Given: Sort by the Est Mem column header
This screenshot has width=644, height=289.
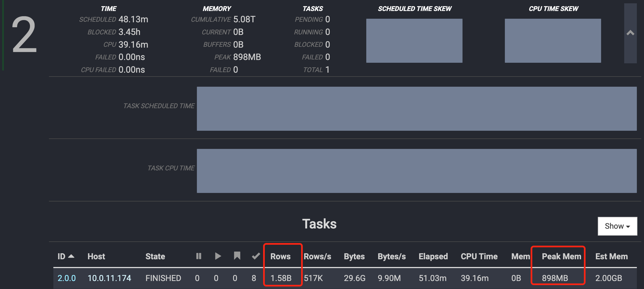Looking at the screenshot, I should tap(612, 256).
